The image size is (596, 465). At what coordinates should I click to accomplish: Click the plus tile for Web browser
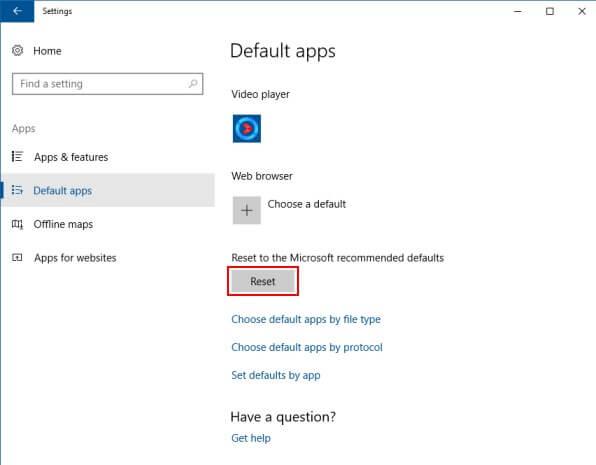click(247, 210)
